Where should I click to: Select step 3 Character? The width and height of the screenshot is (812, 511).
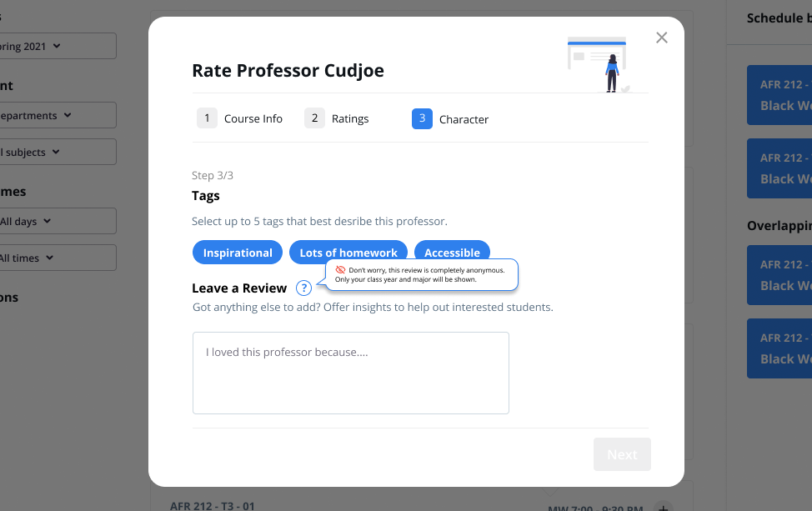pyautogui.click(x=450, y=119)
